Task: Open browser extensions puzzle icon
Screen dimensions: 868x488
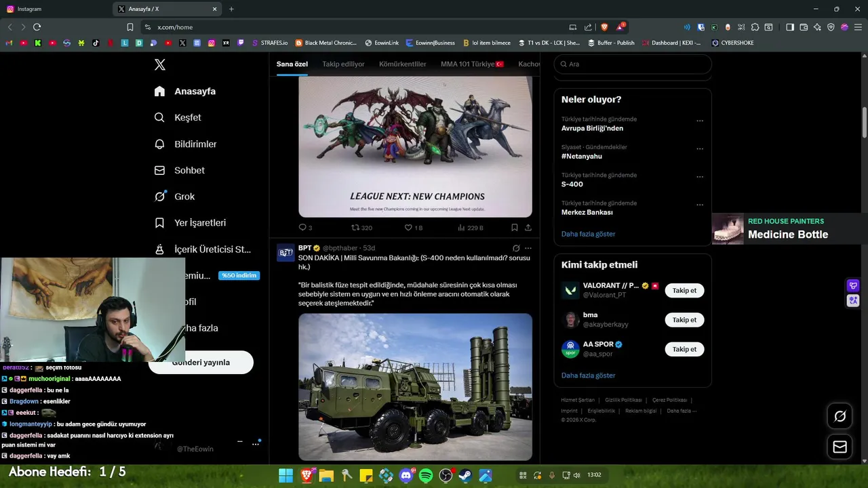Action: [755, 27]
